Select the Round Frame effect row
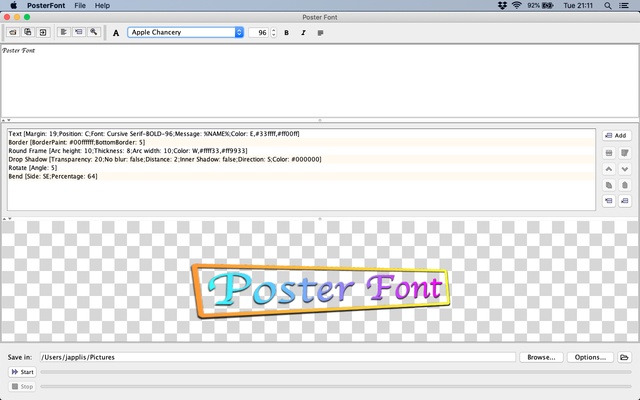Screen dimensions: 640x400 (301, 151)
